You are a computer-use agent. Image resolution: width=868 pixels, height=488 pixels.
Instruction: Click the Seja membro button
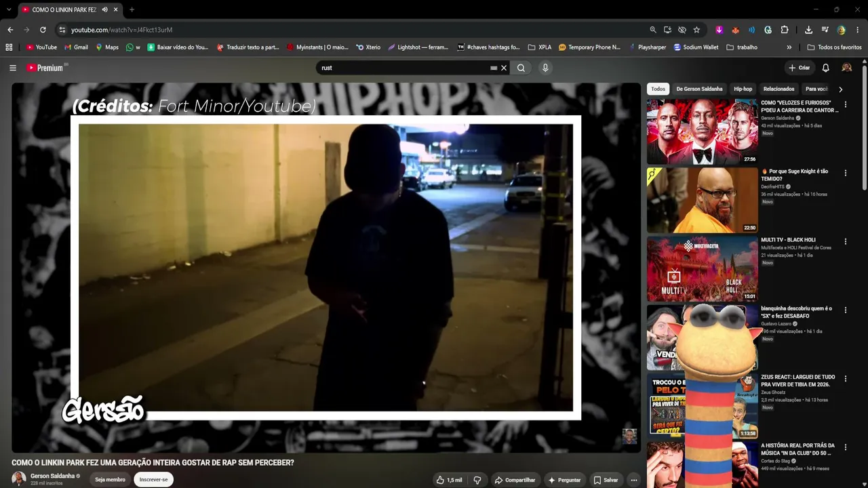(x=110, y=480)
